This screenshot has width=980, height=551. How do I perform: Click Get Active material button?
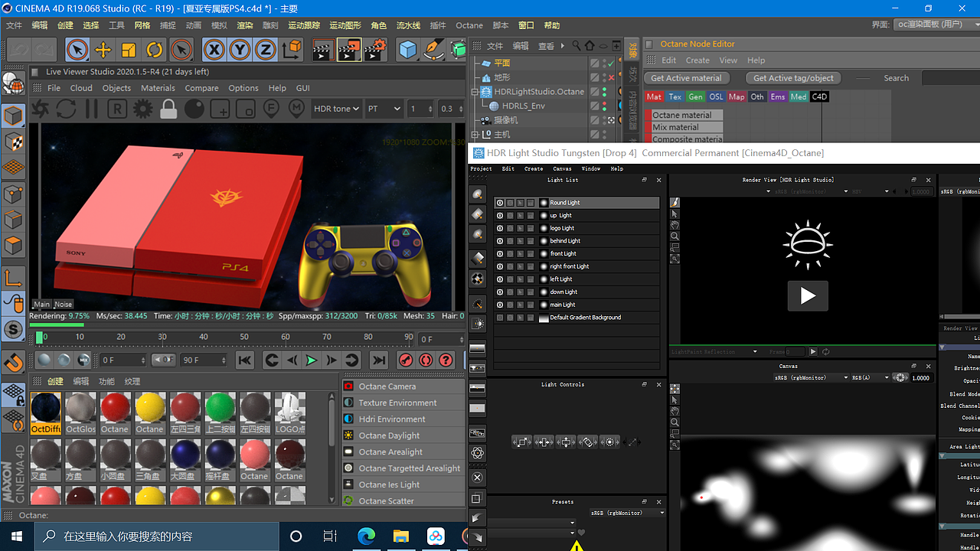tap(686, 78)
